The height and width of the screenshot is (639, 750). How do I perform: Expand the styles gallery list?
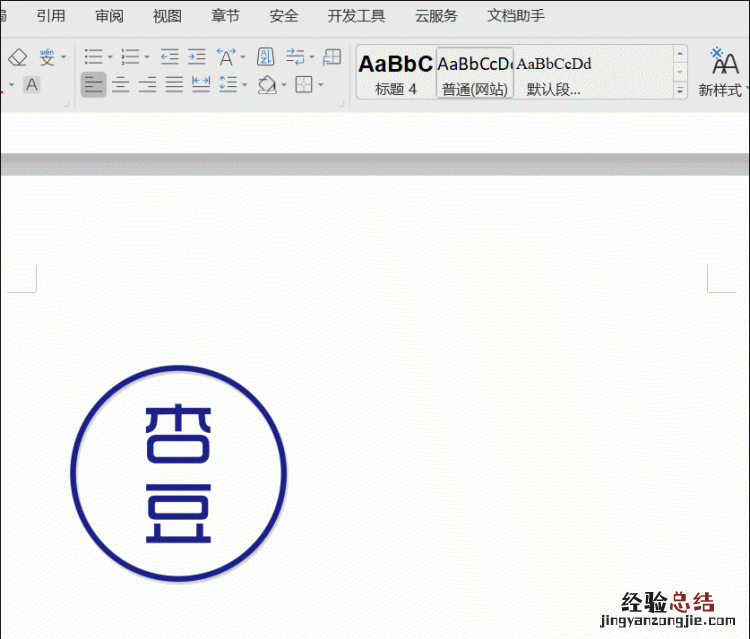click(681, 90)
